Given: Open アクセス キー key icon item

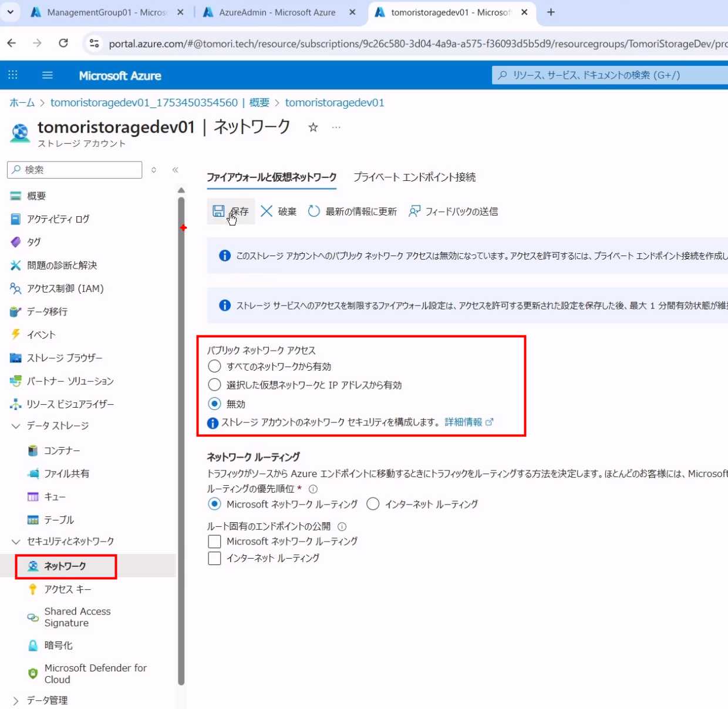Looking at the screenshot, I should pyautogui.click(x=33, y=589).
